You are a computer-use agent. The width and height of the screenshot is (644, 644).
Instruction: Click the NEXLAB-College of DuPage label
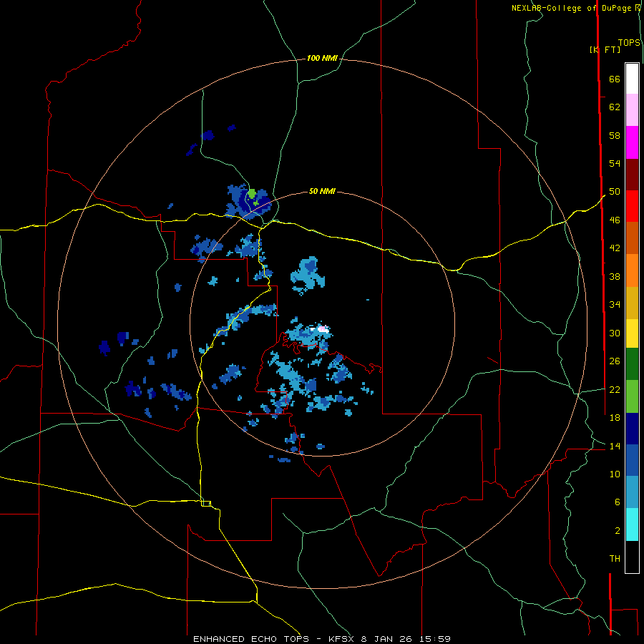[571, 8]
